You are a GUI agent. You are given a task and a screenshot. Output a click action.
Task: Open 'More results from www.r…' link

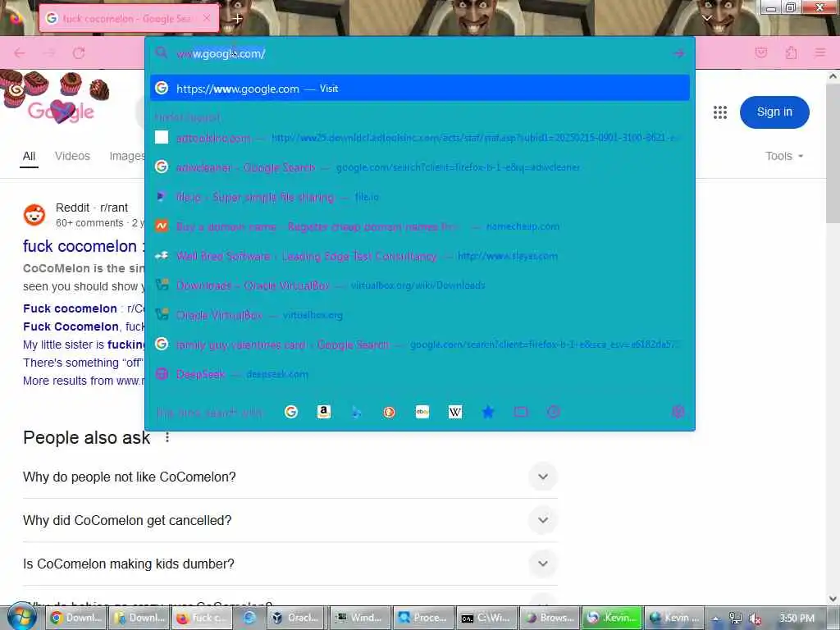coord(84,381)
